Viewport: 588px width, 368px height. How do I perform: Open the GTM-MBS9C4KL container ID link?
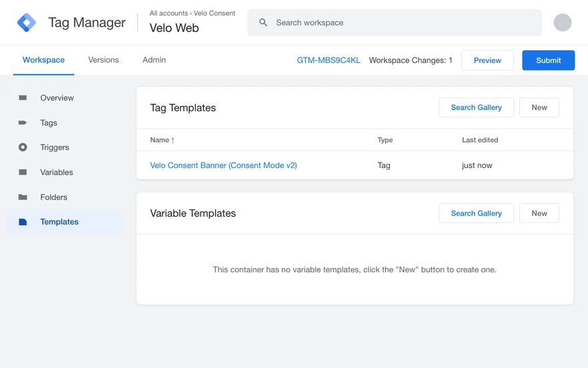pos(329,60)
